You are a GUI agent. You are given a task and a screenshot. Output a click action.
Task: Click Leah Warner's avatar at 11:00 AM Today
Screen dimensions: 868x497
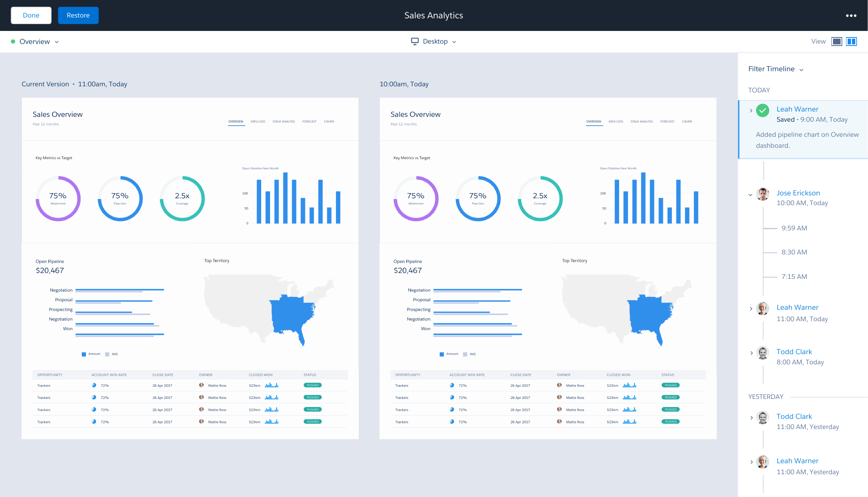pyautogui.click(x=763, y=308)
